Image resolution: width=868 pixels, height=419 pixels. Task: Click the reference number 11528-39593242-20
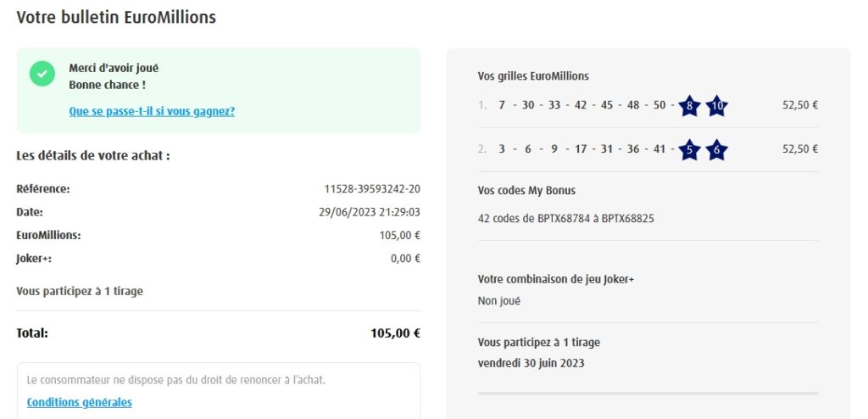pyautogui.click(x=372, y=188)
